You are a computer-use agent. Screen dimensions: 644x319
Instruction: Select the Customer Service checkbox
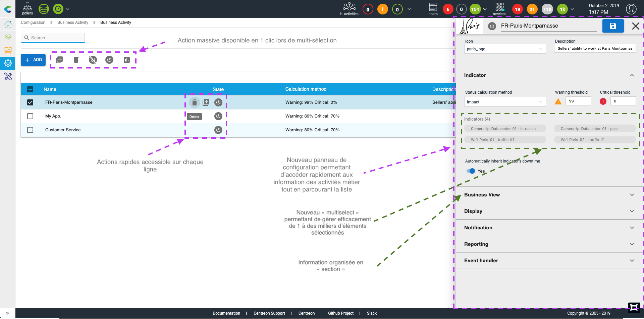click(x=30, y=130)
